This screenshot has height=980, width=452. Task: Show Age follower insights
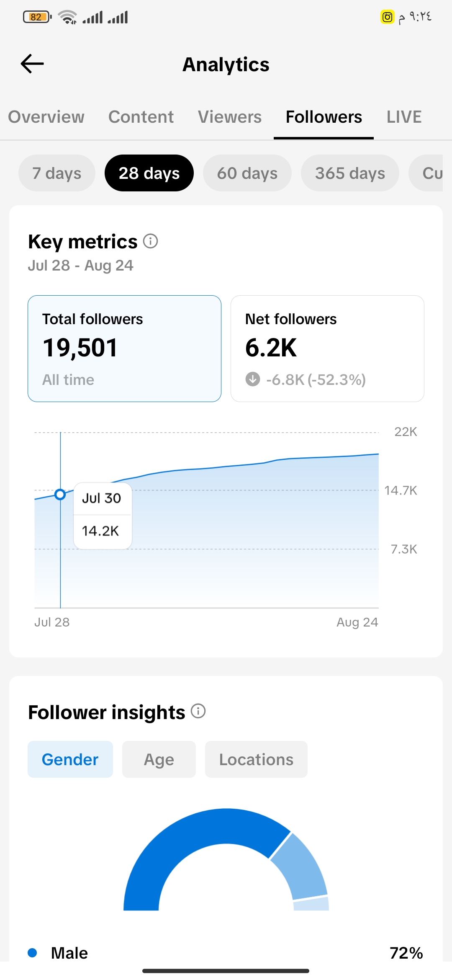pyautogui.click(x=159, y=759)
